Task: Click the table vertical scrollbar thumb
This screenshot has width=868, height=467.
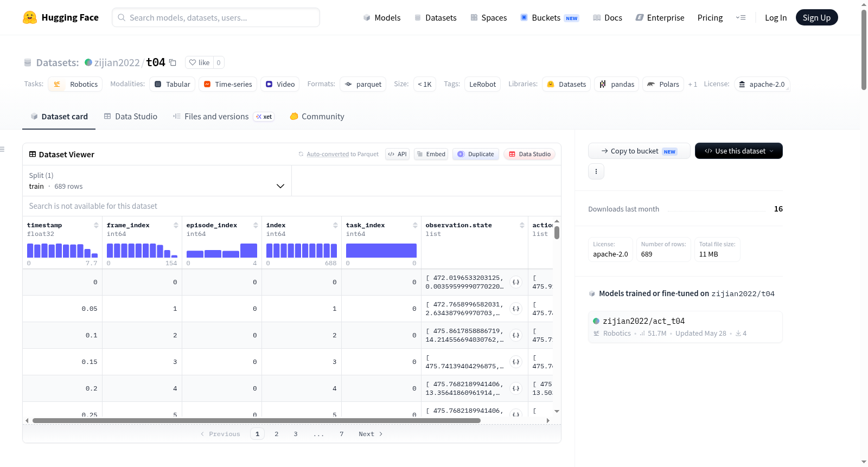Action: click(x=557, y=233)
